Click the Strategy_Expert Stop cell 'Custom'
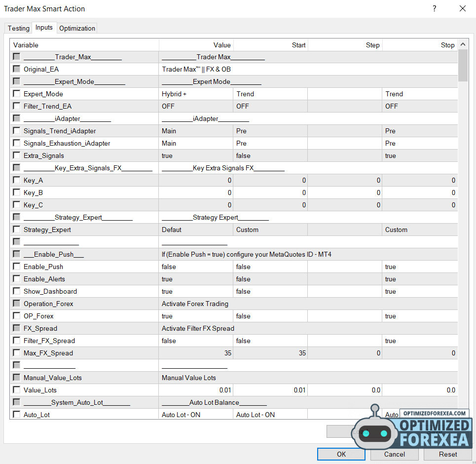The image size is (476, 464). coord(420,230)
